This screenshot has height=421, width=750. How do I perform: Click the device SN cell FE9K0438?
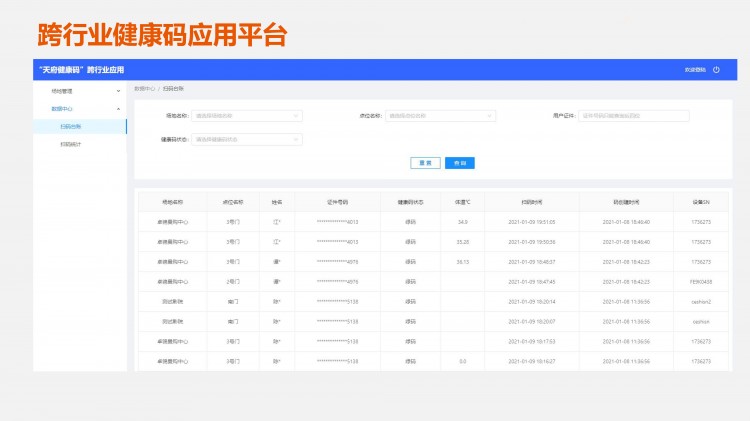coord(701,282)
